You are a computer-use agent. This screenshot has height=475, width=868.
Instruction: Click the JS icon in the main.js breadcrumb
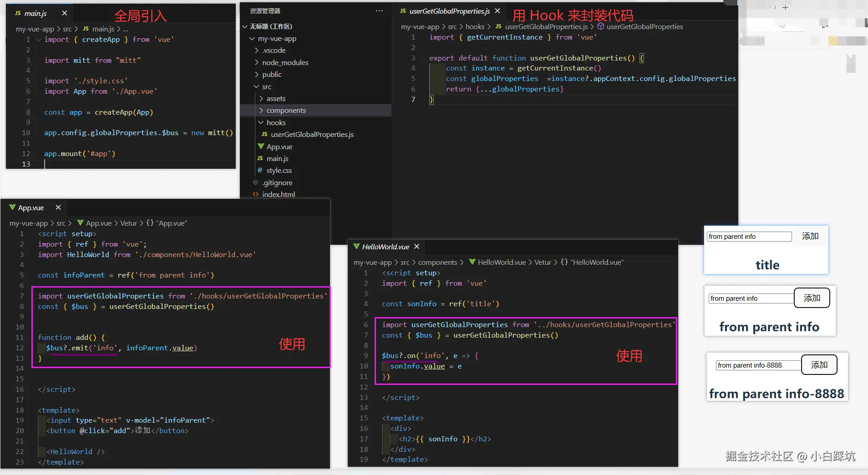tap(86, 29)
